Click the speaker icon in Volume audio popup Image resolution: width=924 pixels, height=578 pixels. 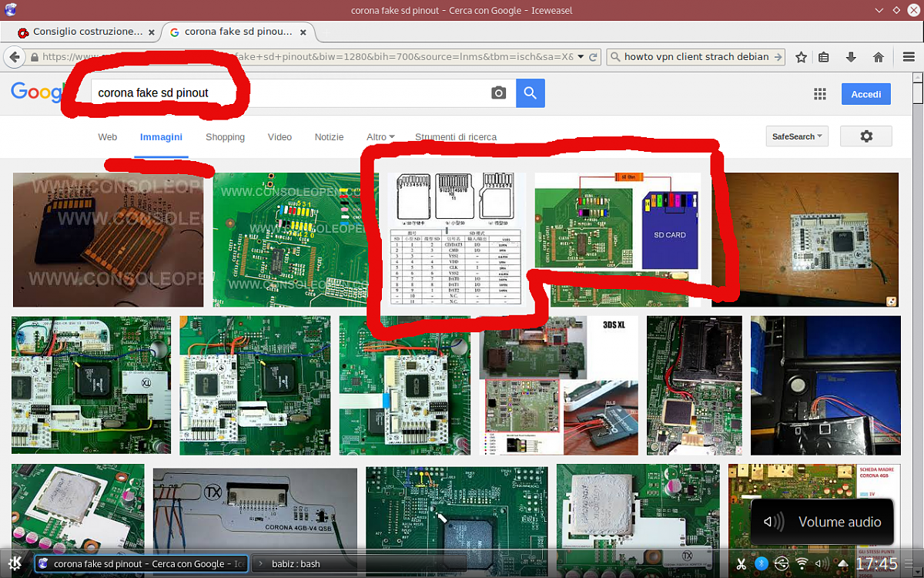click(773, 522)
